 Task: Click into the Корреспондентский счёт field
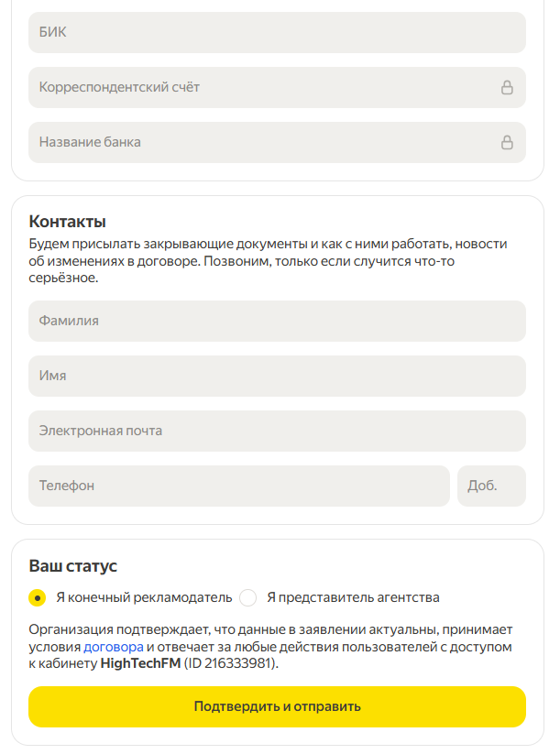(257, 88)
